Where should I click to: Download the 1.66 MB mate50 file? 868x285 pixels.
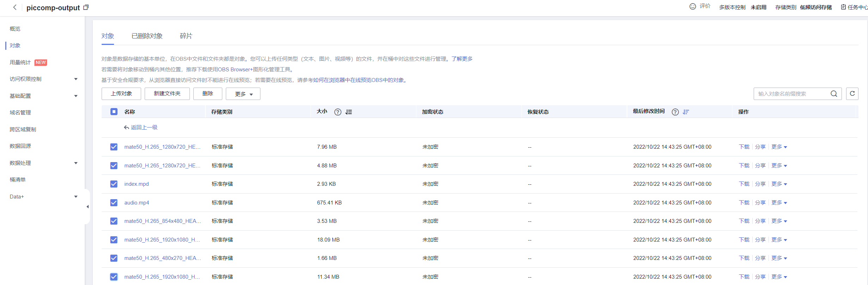pyautogui.click(x=744, y=258)
